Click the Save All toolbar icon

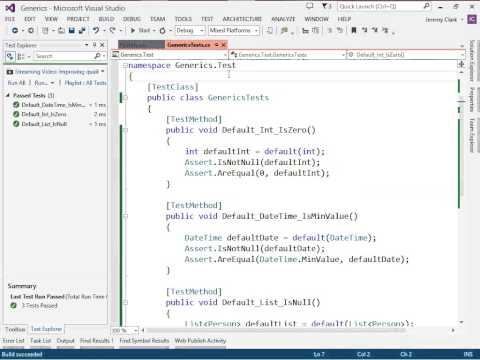(82, 30)
